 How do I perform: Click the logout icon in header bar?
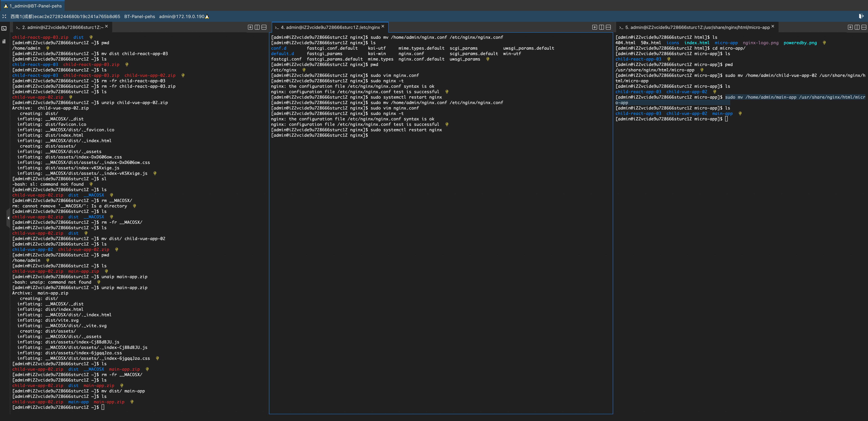(861, 16)
